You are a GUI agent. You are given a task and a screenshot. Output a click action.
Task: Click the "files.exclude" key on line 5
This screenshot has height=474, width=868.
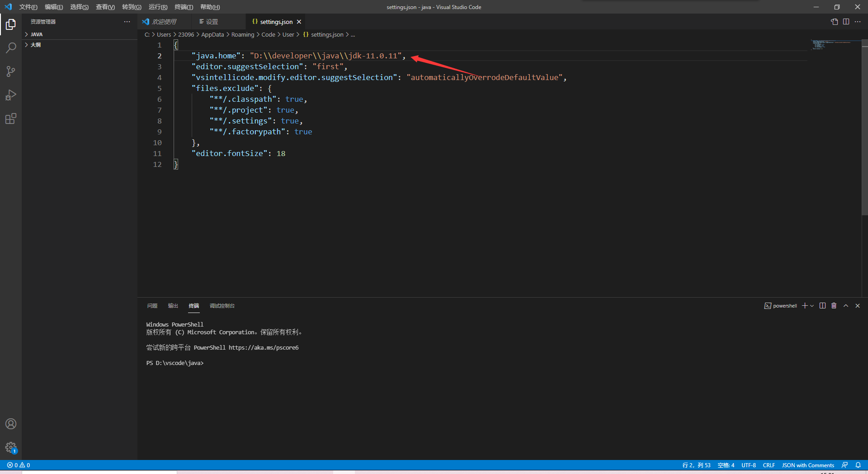pyautogui.click(x=225, y=88)
